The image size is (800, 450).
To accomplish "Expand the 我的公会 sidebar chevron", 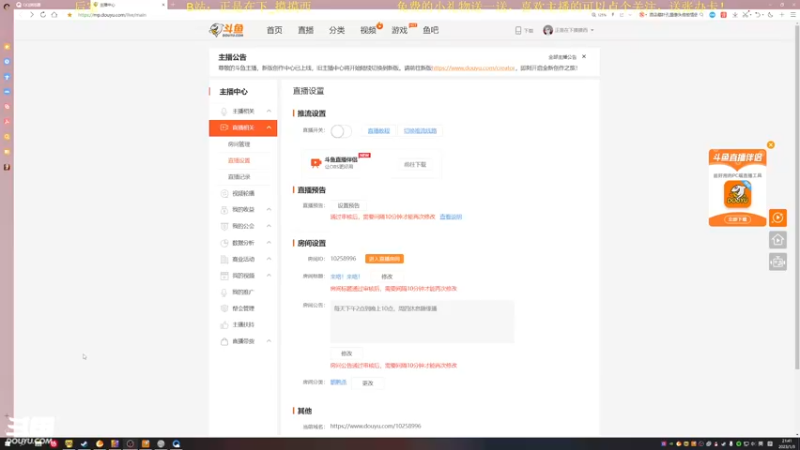I will pyautogui.click(x=269, y=226).
